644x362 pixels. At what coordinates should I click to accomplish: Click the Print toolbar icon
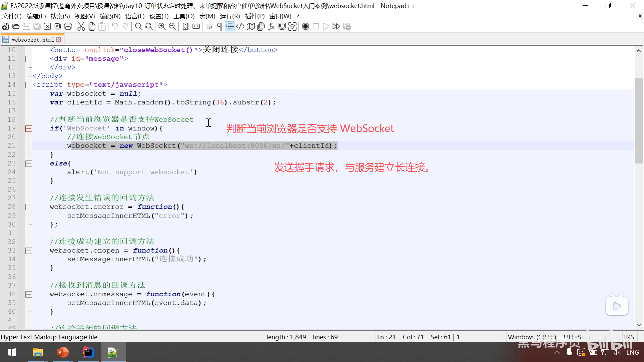click(x=68, y=27)
